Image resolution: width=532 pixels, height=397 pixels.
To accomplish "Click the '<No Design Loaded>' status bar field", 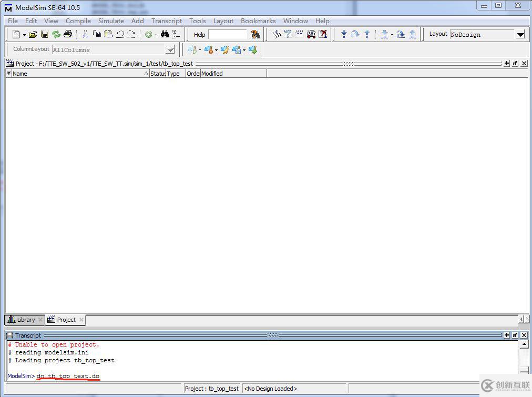I will 294,389.
